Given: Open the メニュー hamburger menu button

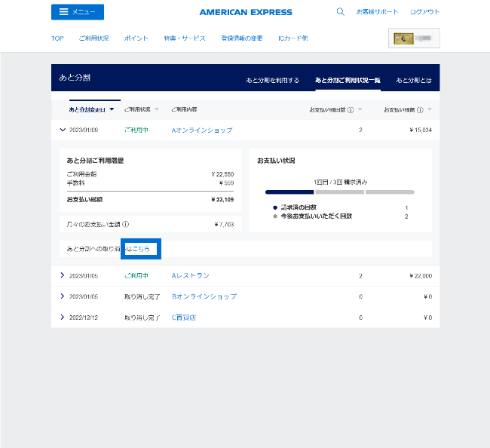Looking at the screenshot, I should click(78, 12).
